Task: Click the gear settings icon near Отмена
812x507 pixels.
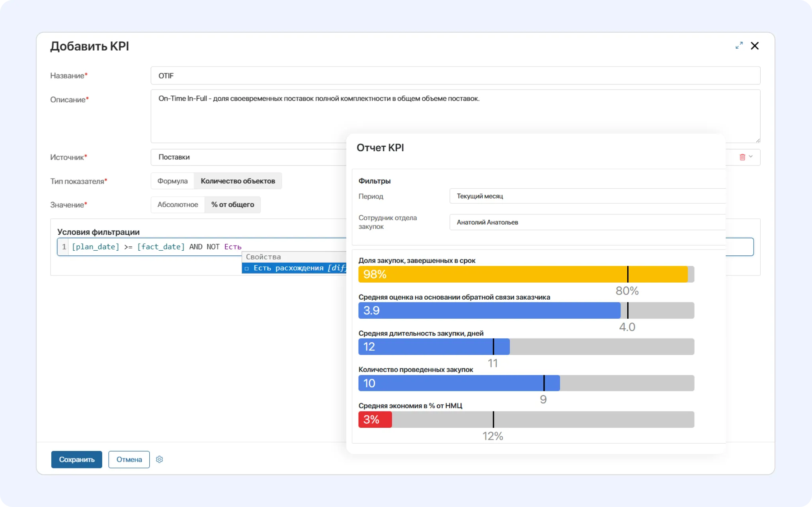Action: 159,459
